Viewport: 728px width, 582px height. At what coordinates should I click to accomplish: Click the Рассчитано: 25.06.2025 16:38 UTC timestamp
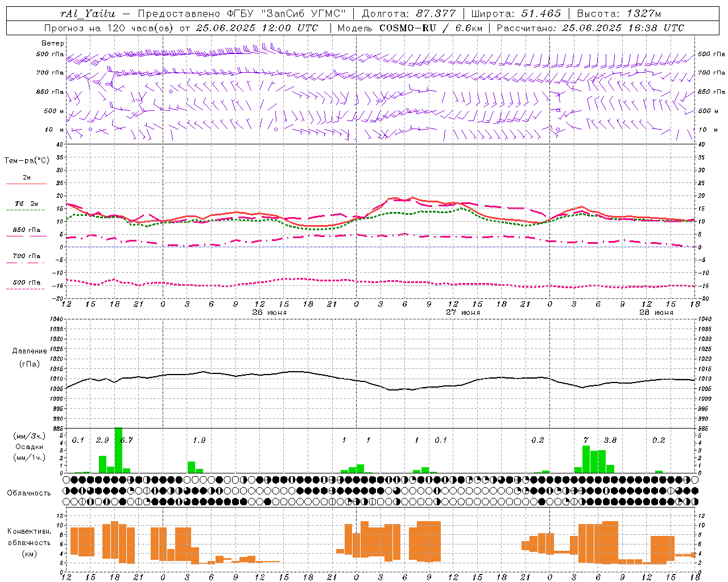coord(590,28)
